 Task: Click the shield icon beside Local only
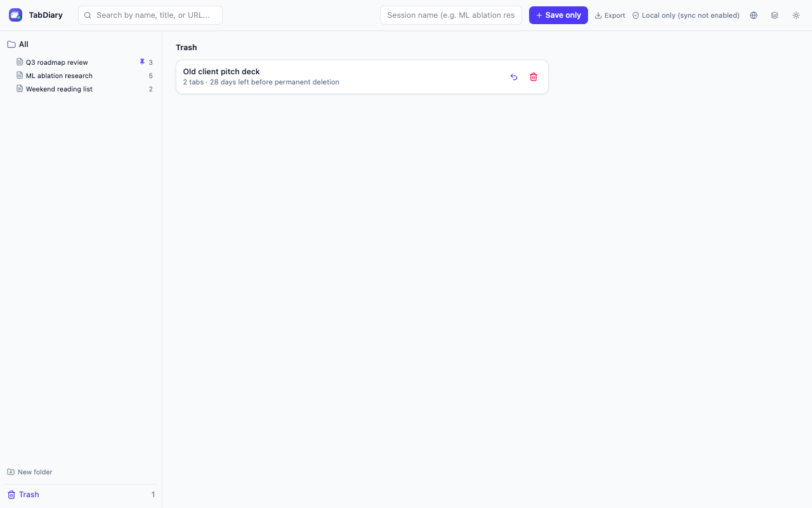tap(636, 15)
